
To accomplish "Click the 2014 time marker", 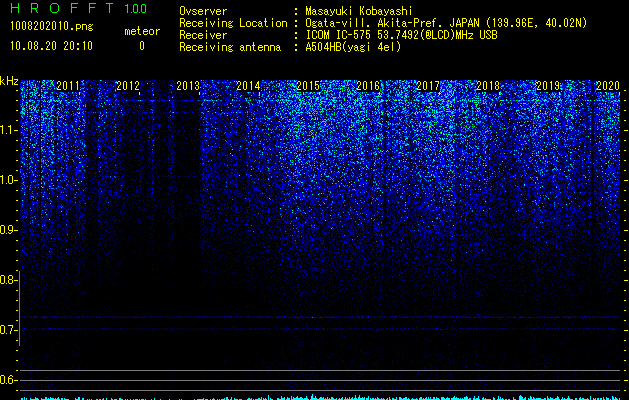I will pyautogui.click(x=248, y=86).
